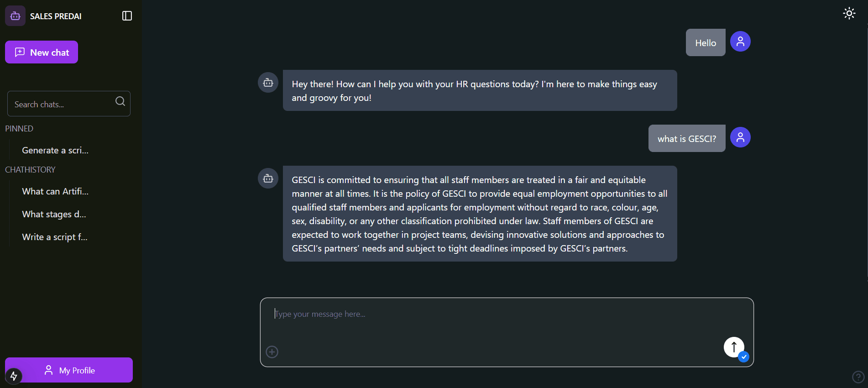Click the Sales PredAI robot logo icon

15,16
